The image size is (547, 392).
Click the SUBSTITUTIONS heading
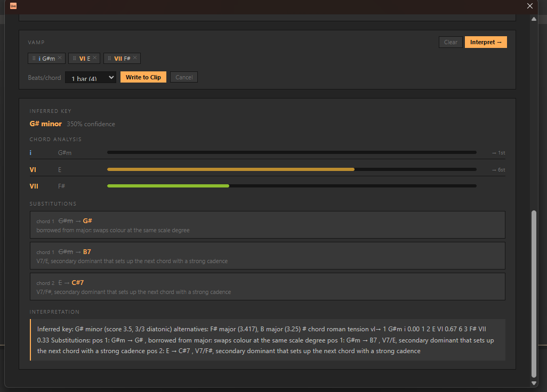point(53,203)
